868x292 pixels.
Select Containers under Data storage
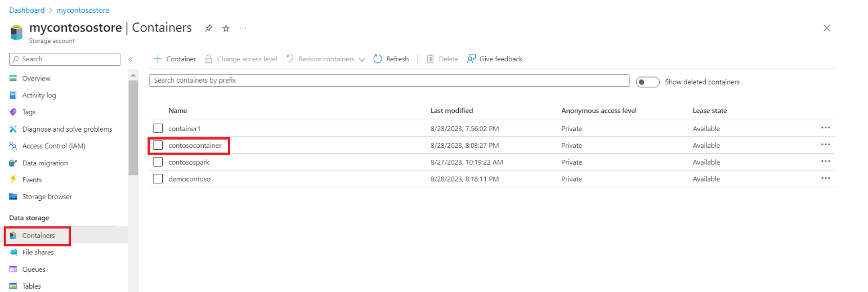tap(38, 235)
